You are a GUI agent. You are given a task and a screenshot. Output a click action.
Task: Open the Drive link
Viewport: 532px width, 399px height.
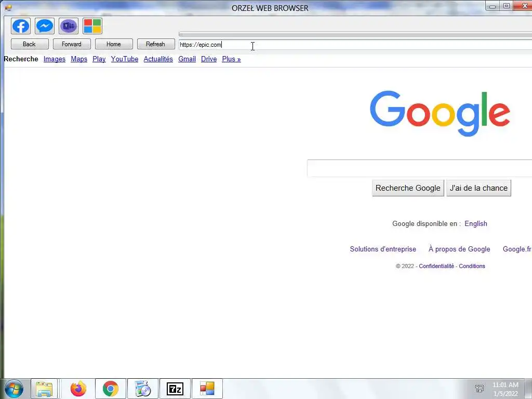click(x=209, y=59)
